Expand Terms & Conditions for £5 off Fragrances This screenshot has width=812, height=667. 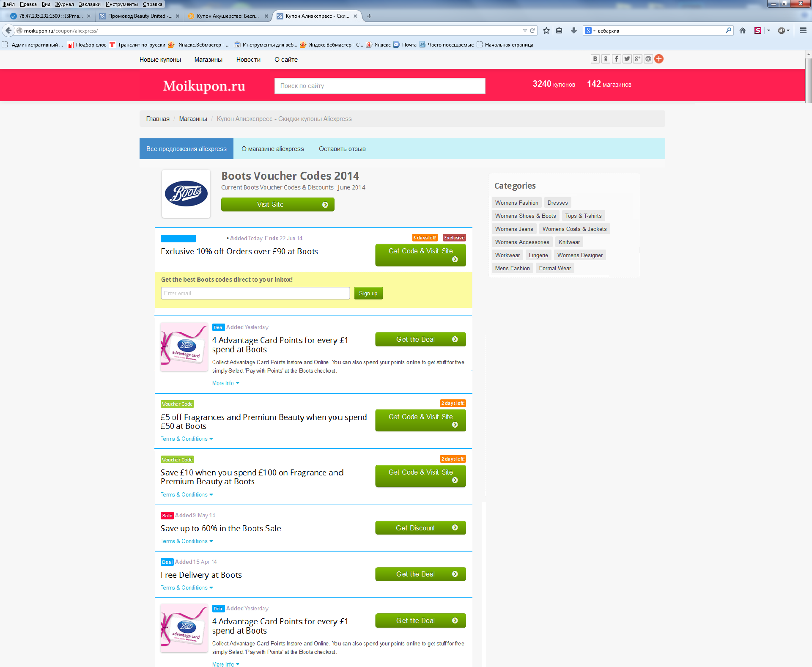187,439
